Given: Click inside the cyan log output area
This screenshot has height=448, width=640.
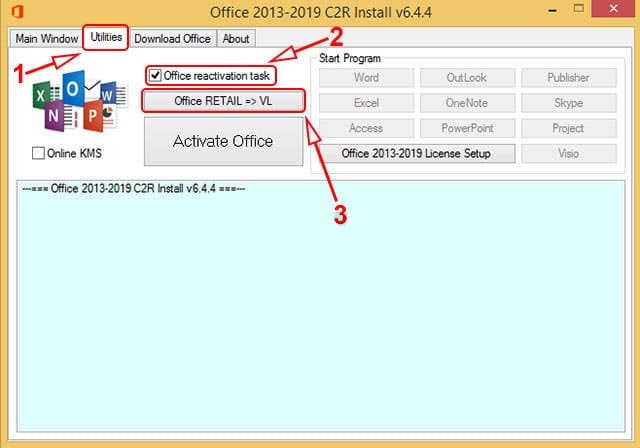Looking at the screenshot, I should point(321,306).
